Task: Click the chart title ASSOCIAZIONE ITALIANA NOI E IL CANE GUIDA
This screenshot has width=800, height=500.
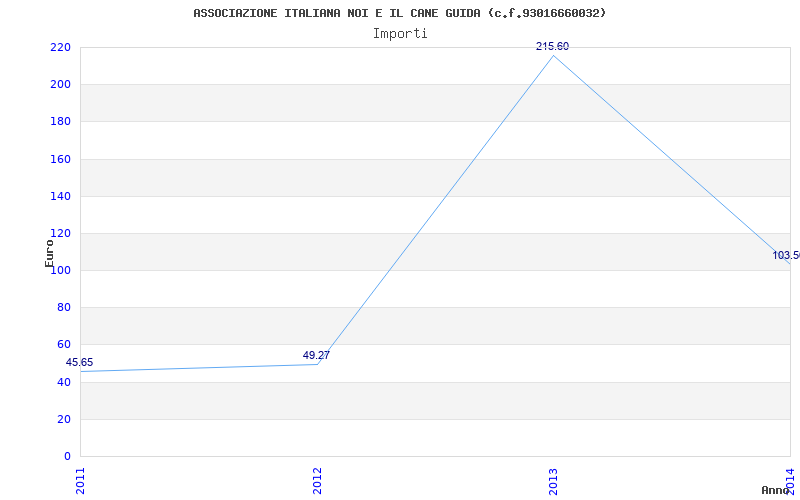Action: click(399, 13)
